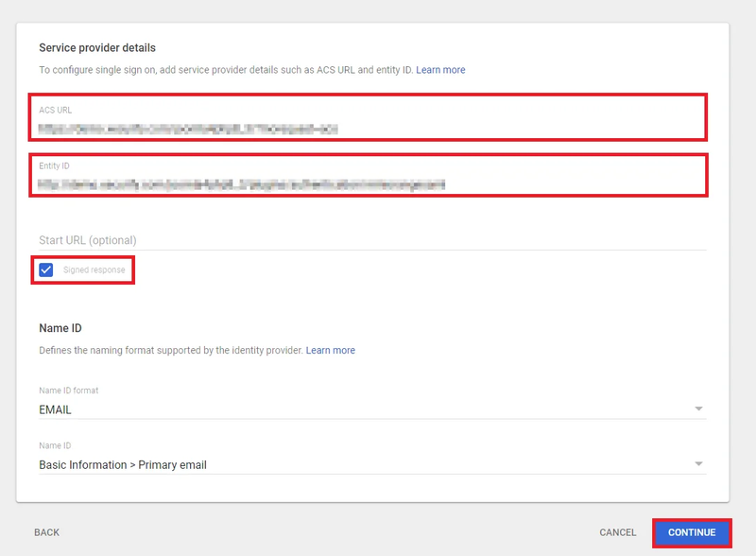Focus the ACS URL input field
This screenshot has height=556, width=756.
pos(369,128)
